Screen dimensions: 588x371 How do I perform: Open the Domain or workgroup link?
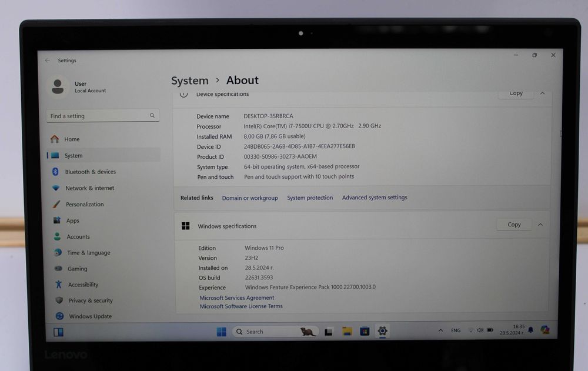250,198
